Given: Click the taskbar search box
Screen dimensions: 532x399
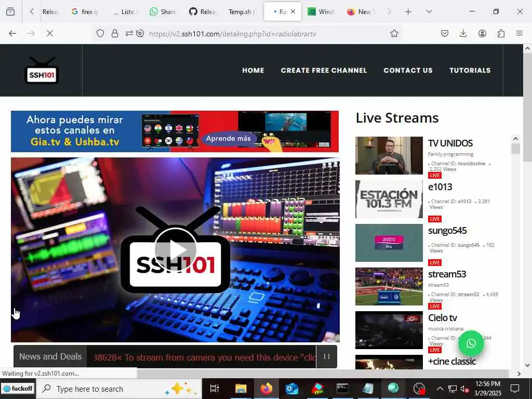Looking at the screenshot, I should pyautogui.click(x=119, y=389).
